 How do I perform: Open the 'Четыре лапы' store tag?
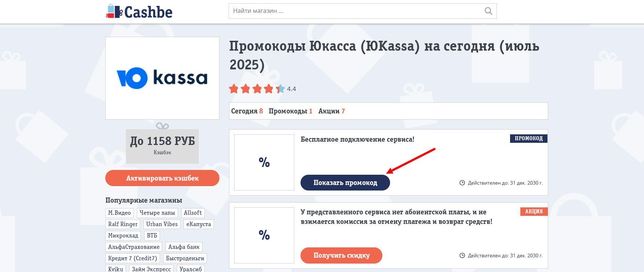[x=157, y=213]
